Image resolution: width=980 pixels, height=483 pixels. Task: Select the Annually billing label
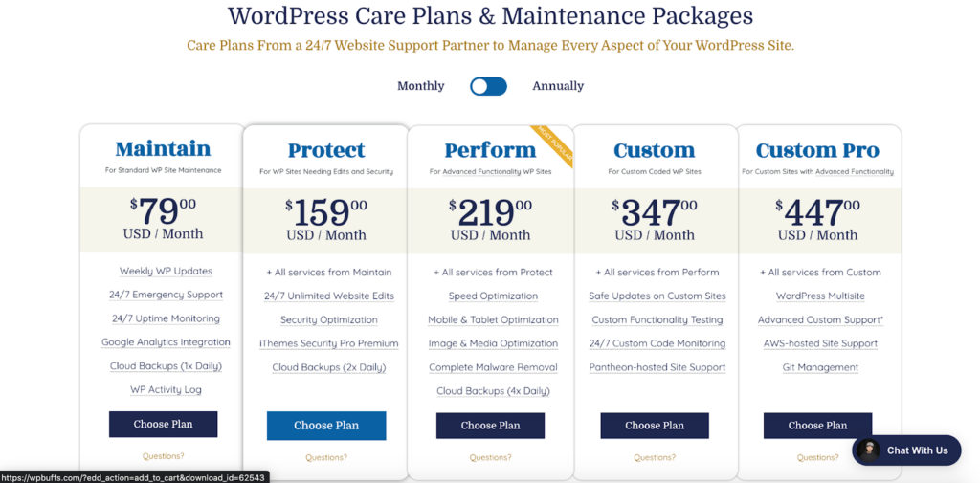tap(558, 86)
